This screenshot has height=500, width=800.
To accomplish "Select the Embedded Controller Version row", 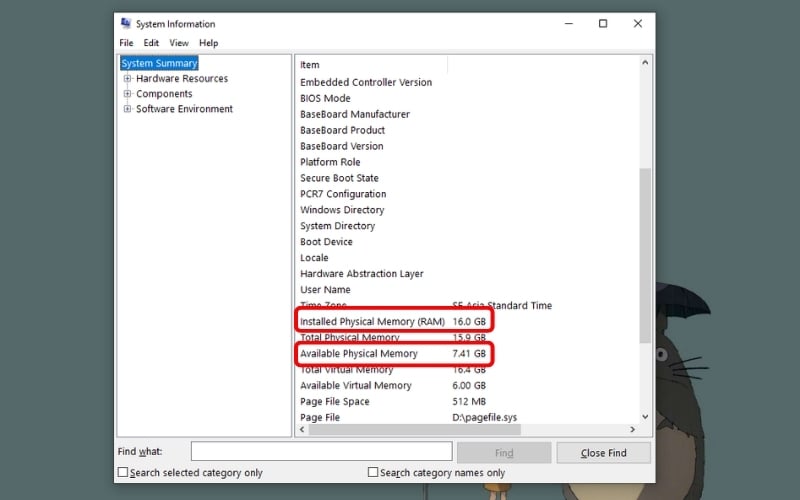I will (467, 82).
